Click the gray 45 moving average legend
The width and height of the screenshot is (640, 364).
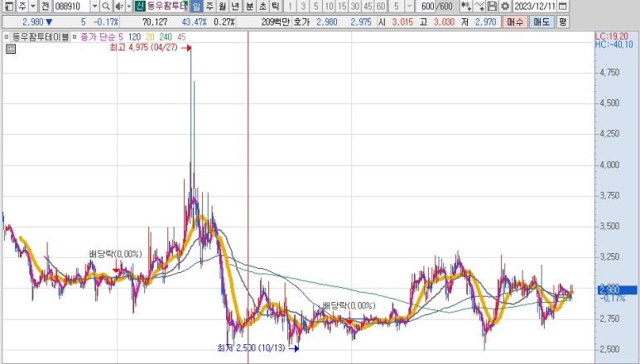click(181, 37)
